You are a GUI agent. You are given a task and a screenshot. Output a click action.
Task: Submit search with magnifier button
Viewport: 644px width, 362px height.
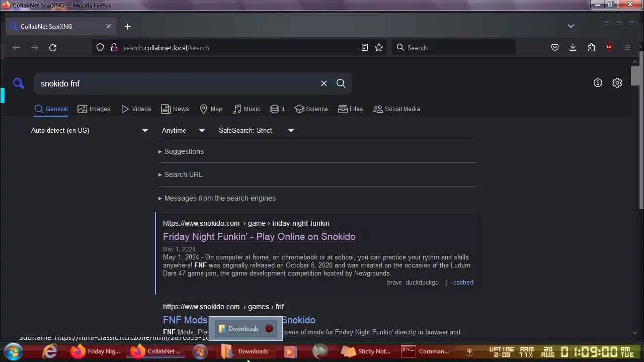tap(341, 83)
